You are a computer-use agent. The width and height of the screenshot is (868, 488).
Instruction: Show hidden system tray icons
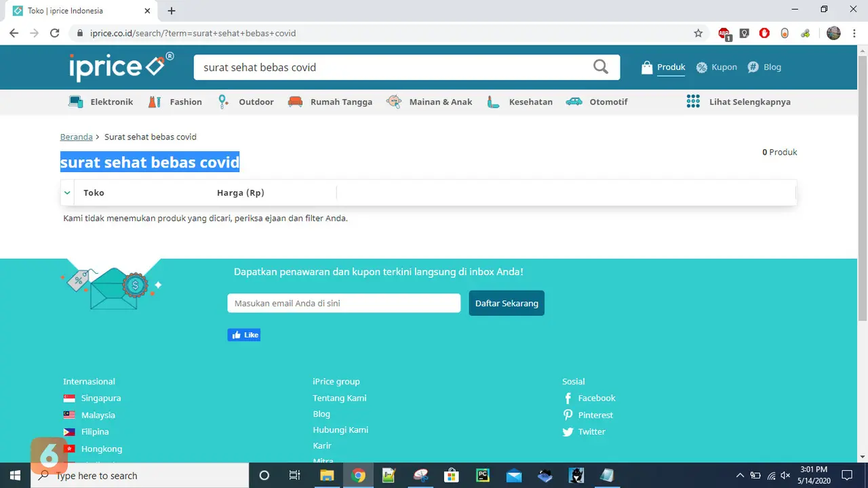coord(739,475)
